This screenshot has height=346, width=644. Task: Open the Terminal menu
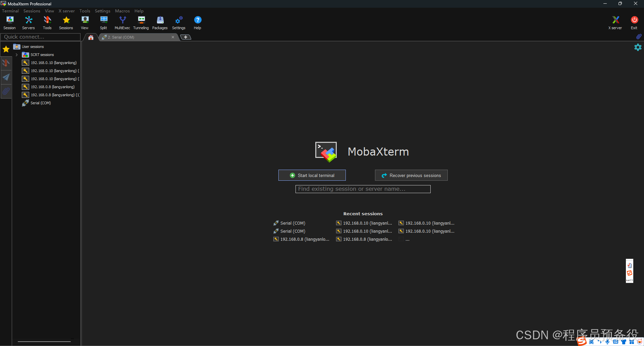[x=10, y=11]
